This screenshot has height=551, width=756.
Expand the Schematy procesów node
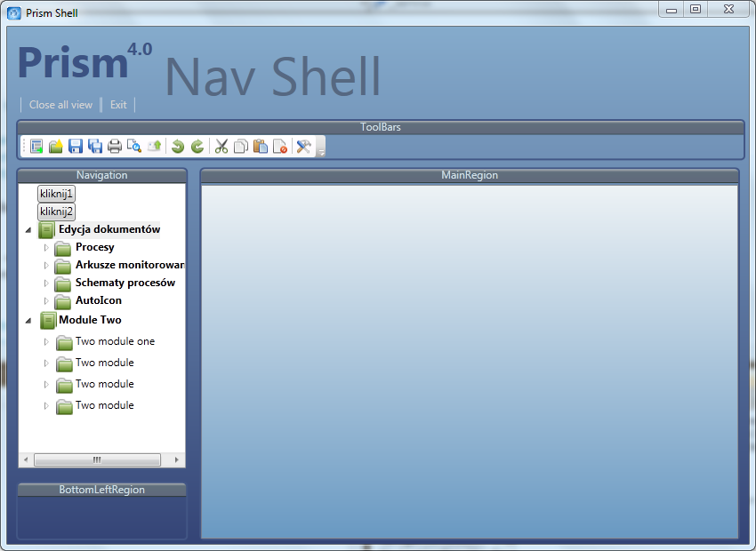[46, 283]
